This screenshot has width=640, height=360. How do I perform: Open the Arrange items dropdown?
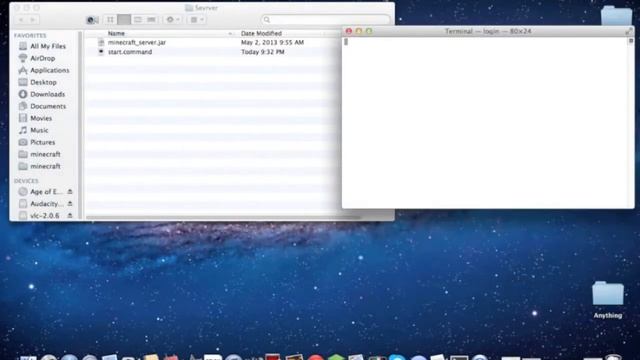coord(197,20)
